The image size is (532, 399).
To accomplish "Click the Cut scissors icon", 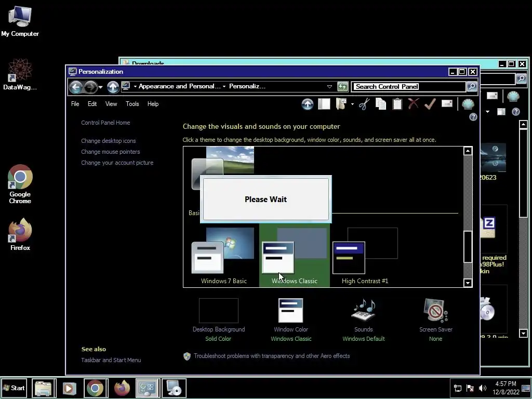I will (364, 104).
